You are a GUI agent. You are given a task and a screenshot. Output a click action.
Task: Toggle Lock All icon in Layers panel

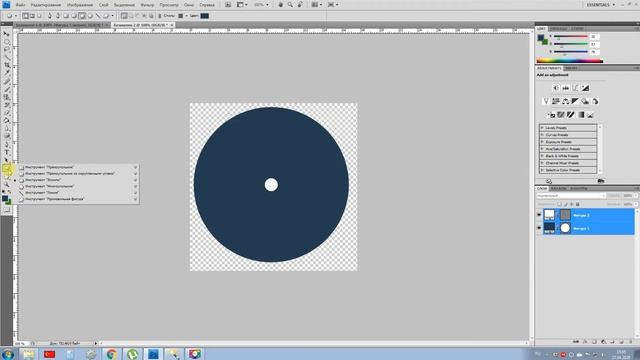tap(578, 204)
